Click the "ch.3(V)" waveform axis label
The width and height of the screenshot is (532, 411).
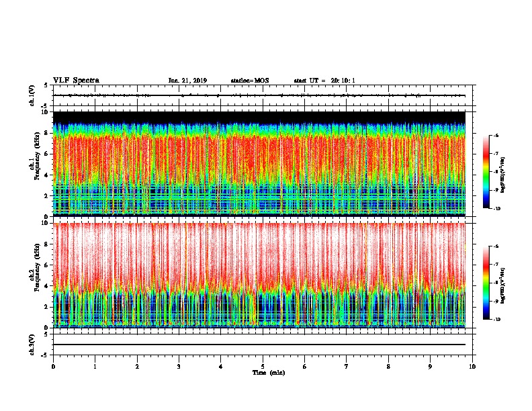pos(32,345)
